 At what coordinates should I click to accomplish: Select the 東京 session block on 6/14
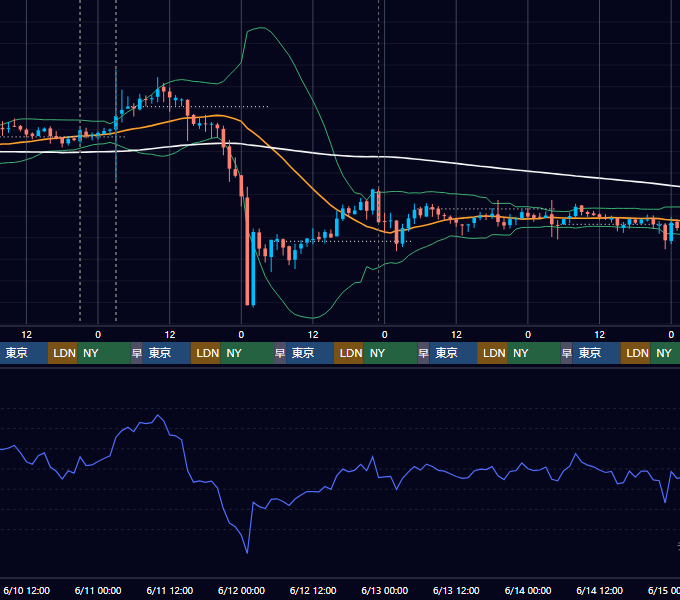click(596, 353)
